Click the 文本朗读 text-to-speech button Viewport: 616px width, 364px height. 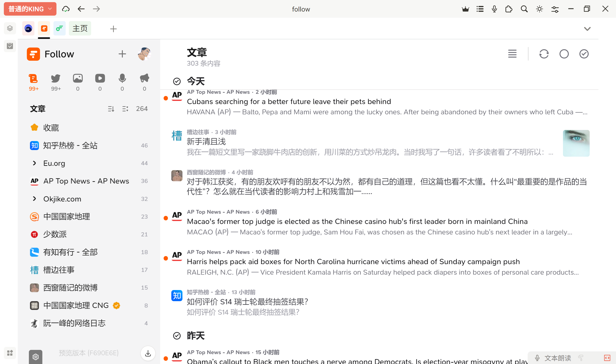pos(557,358)
